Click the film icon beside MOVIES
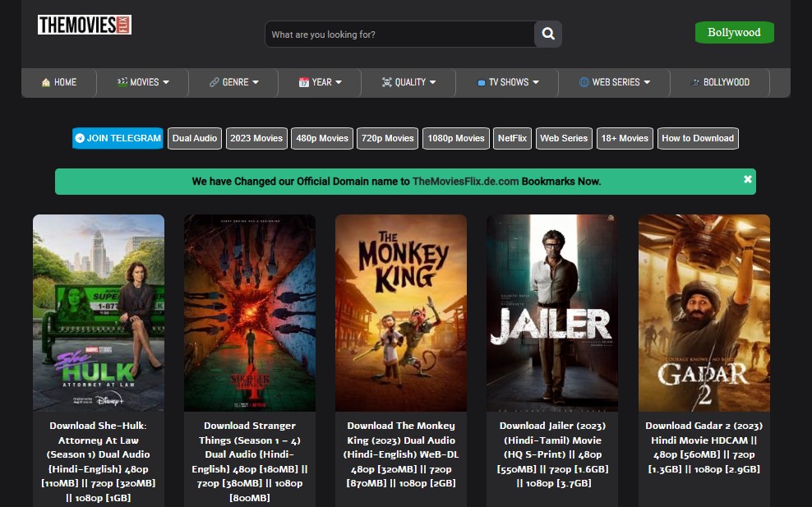Viewport: 812px width, 507px height. click(x=122, y=82)
